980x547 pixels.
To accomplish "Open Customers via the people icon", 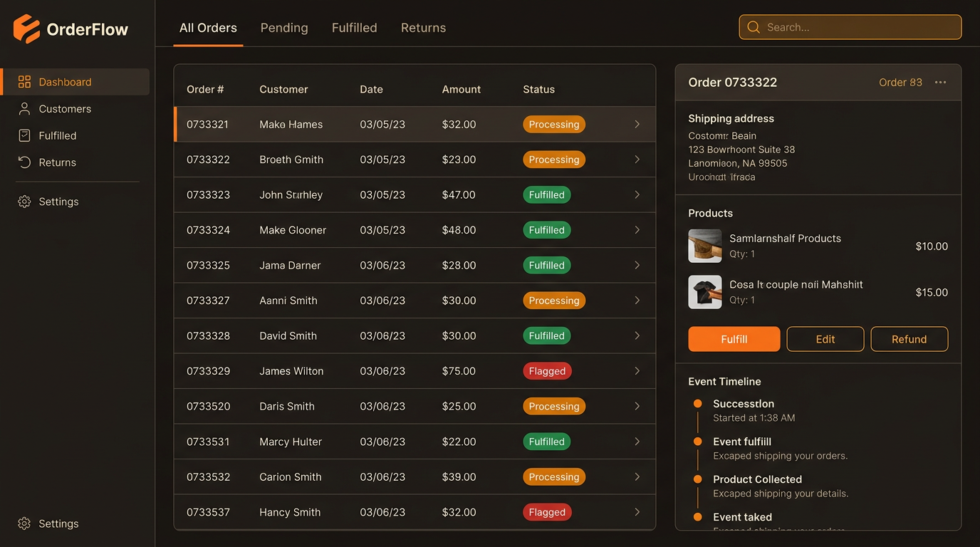I will 24,108.
